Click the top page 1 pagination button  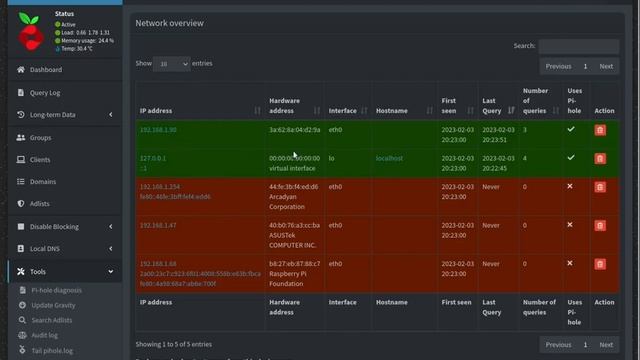coord(585,67)
